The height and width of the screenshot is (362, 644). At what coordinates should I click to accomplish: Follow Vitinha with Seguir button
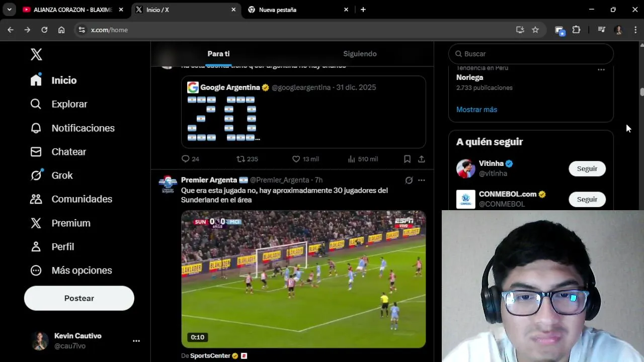tap(587, 169)
